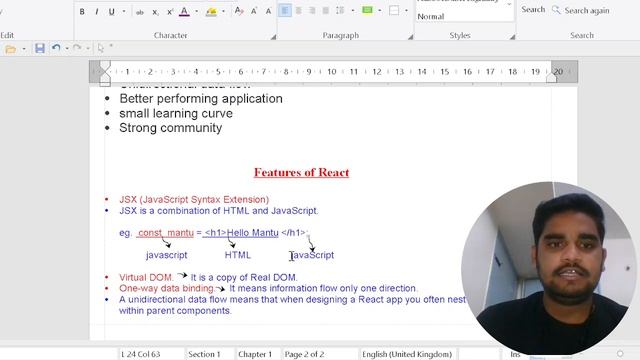Click the 'small learning curve' bullet line
640x360 pixels.
(176, 113)
